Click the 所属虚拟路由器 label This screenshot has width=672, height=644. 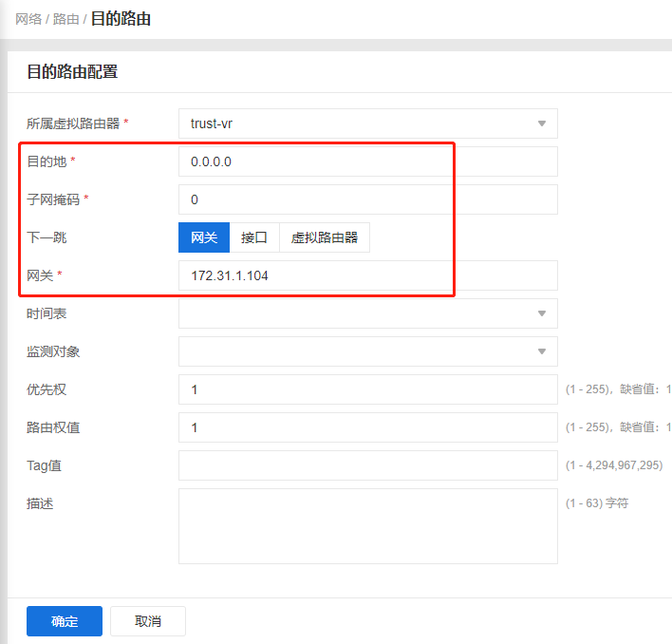(x=73, y=123)
